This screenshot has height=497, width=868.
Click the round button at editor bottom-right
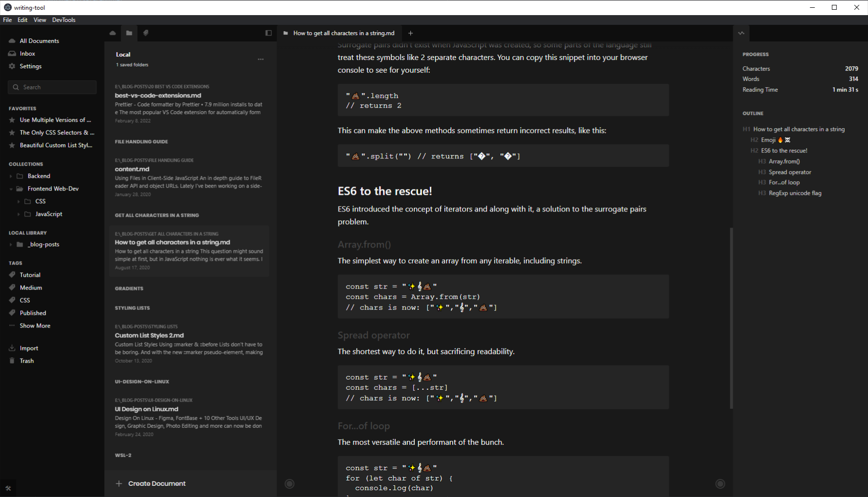(720, 483)
